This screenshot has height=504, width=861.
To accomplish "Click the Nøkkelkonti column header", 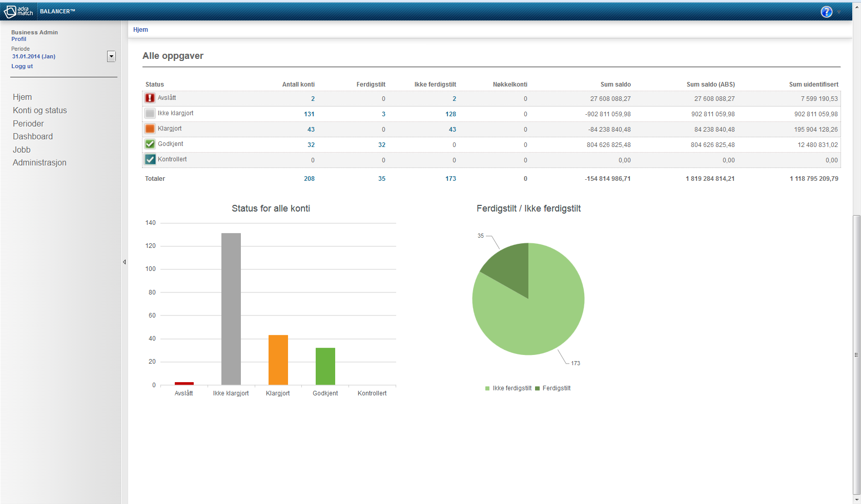I will (x=510, y=85).
